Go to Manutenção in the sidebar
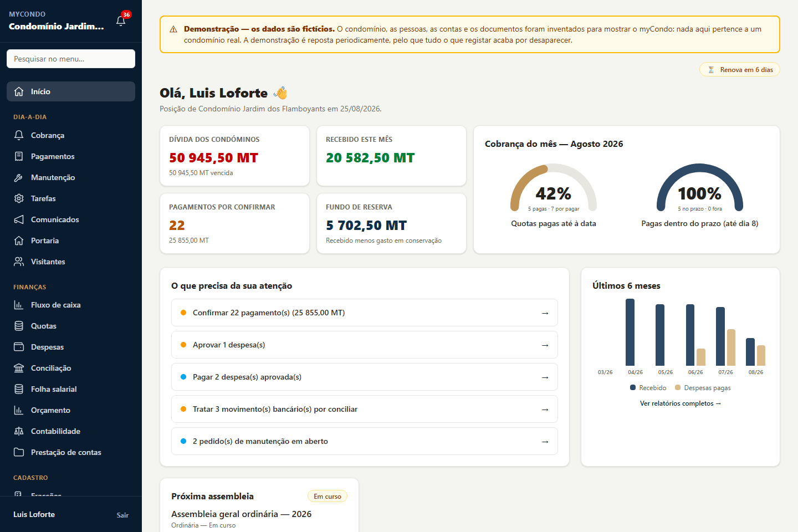798x532 pixels. 71,177
